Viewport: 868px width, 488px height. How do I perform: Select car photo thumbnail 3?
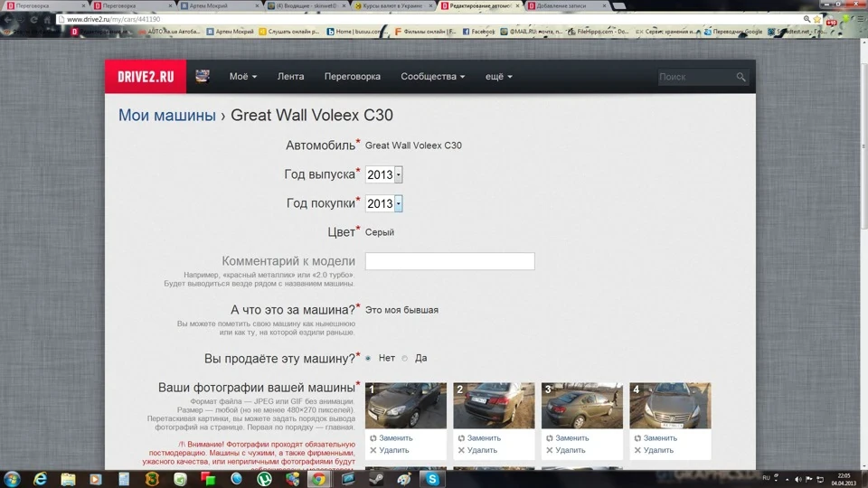(581, 406)
